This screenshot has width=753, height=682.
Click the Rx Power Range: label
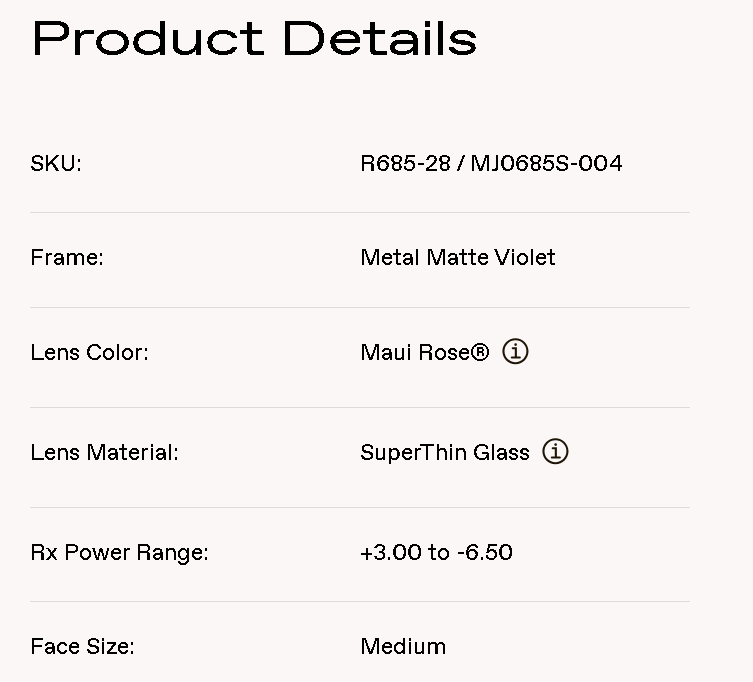[119, 552]
